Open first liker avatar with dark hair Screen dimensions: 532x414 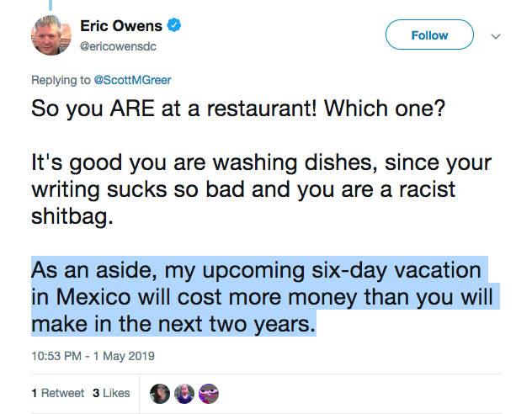click(160, 394)
